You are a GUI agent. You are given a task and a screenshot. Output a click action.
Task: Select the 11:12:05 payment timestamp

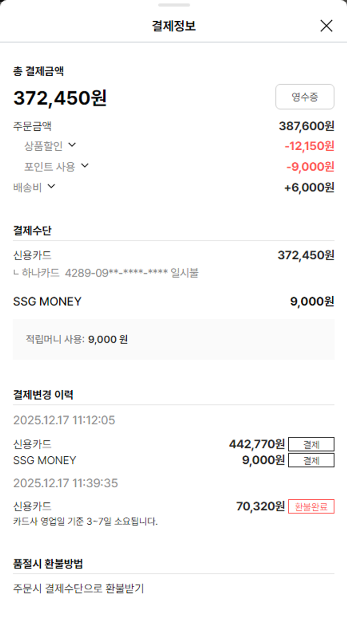(x=64, y=420)
